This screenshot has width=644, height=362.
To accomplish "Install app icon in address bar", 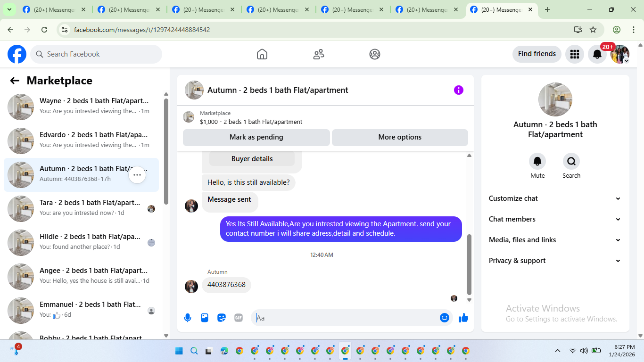I will click(578, 30).
